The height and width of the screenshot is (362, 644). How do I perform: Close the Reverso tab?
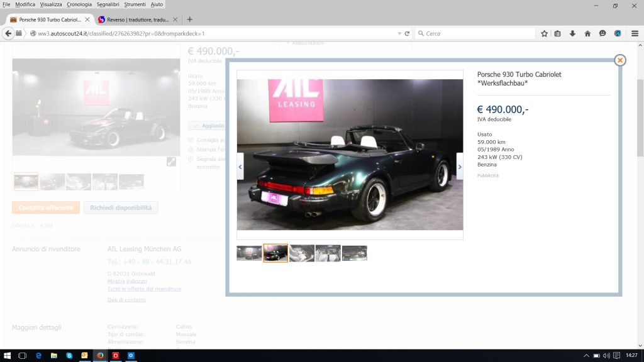click(x=175, y=19)
